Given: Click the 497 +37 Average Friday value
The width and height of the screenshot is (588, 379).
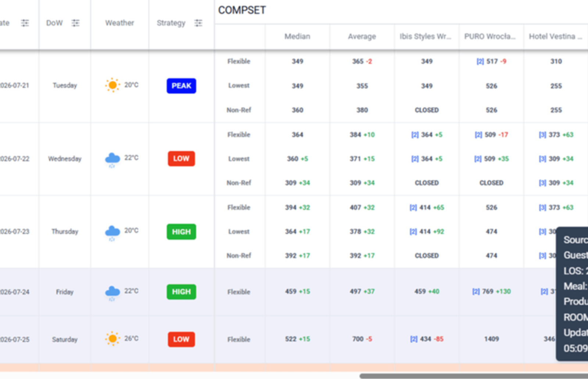Looking at the screenshot, I should 362,292.
